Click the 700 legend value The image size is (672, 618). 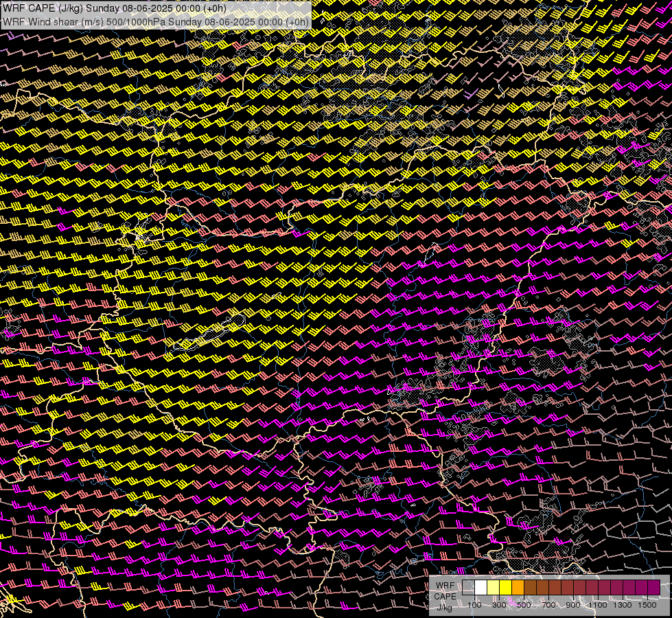click(549, 605)
